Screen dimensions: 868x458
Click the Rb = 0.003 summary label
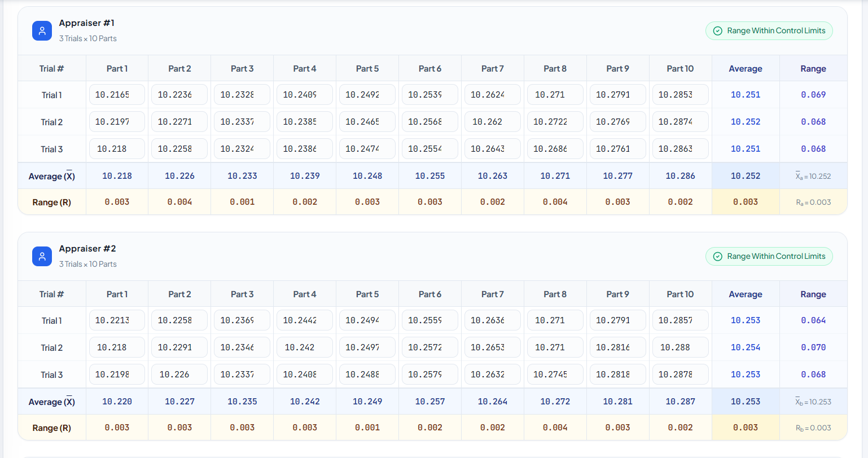click(813, 428)
